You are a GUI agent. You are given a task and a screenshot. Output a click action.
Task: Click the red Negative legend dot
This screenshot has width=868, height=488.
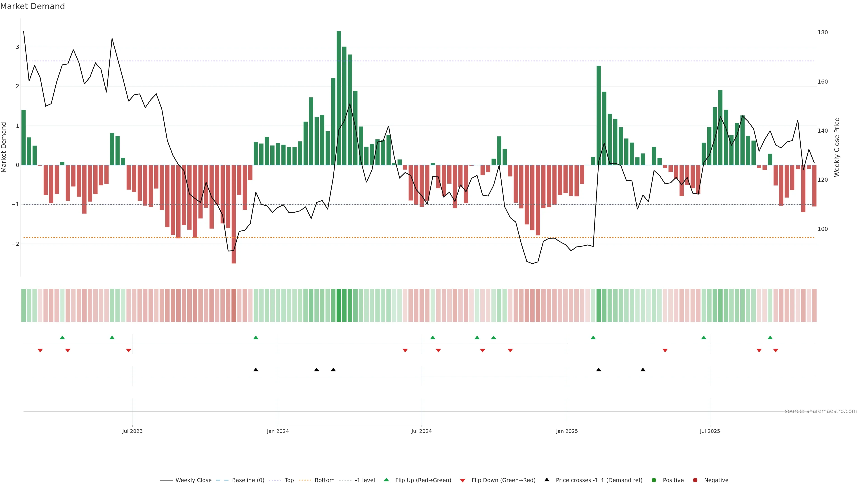[695, 480]
